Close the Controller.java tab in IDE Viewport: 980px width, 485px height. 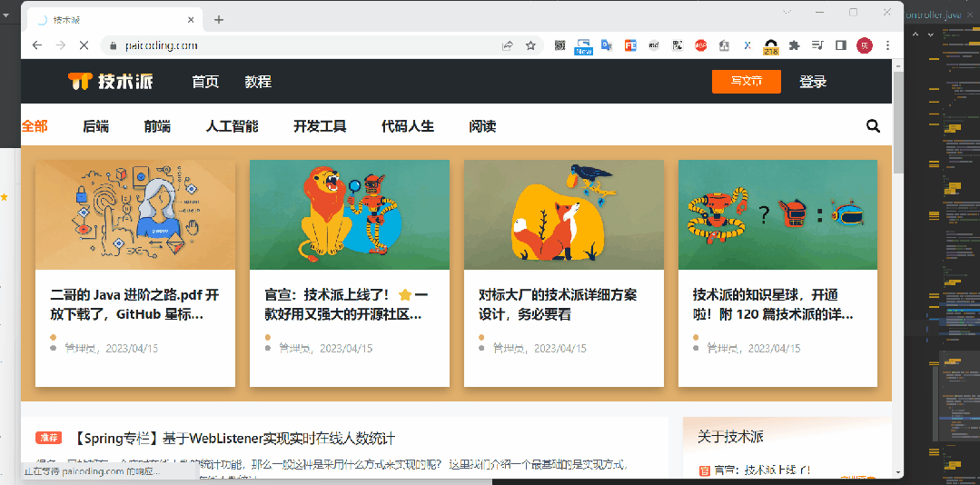click(x=969, y=15)
